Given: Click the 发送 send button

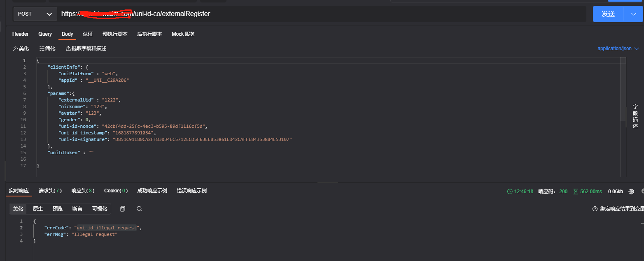Looking at the screenshot, I should (608, 14).
